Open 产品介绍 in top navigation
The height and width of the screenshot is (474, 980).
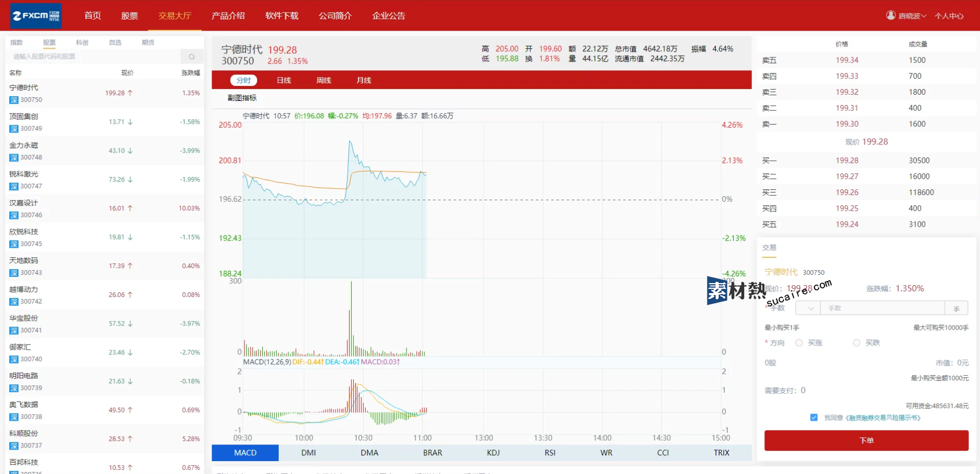[x=228, y=16]
